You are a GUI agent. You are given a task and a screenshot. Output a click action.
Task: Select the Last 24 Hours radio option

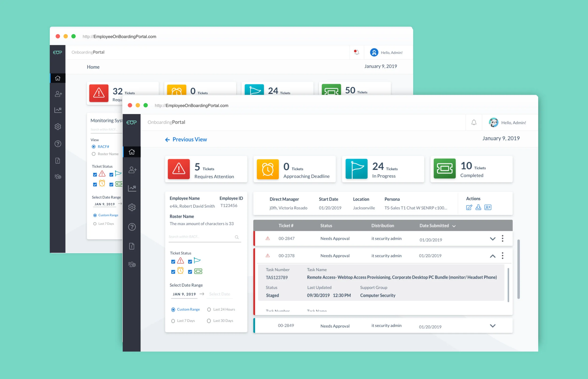[x=209, y=310]
